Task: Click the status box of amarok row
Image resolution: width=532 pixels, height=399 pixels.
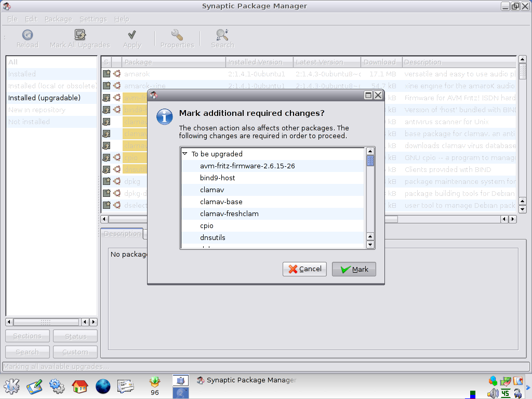Action: coord(107,74)
